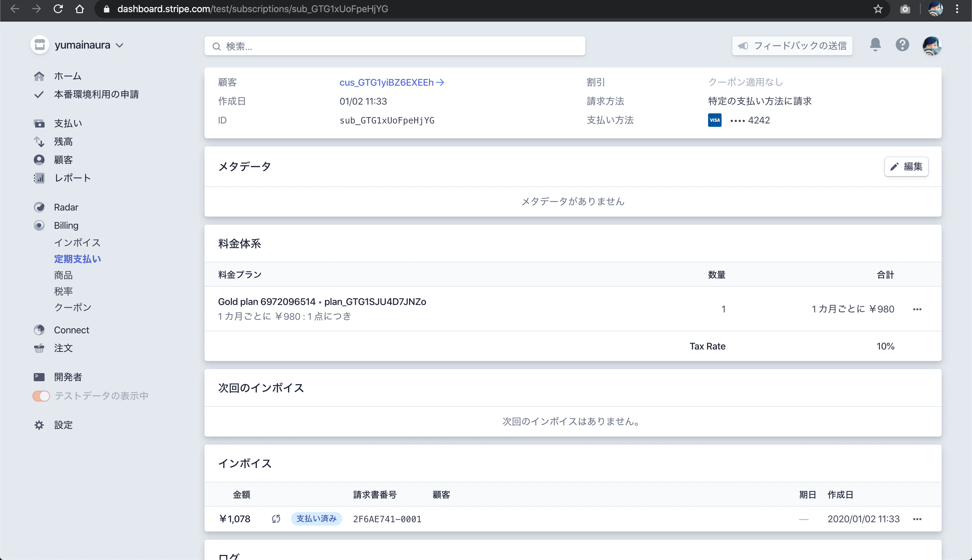
Task: Go to 商品 in Billing submenu
Action: point(63,275)
